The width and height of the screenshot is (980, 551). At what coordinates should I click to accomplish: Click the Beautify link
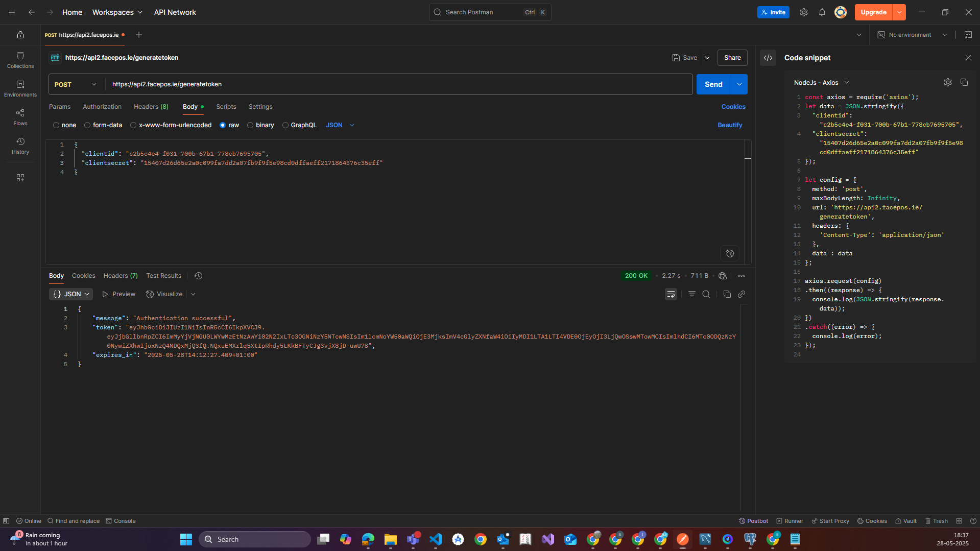coord(730,125)
